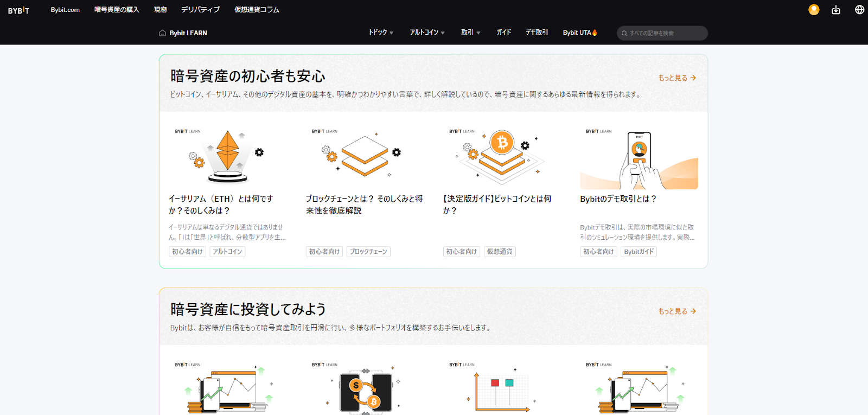The height and width of the screenshot is (415, 868).
Task: Click アルトコイン tag under Ethereum article
Action: (227, 252)
